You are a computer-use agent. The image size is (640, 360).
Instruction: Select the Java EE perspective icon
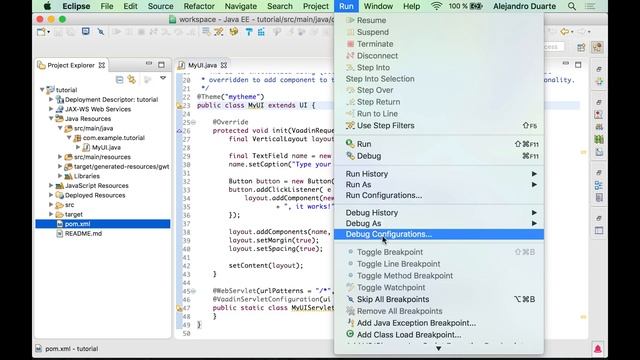coord(597,47)
